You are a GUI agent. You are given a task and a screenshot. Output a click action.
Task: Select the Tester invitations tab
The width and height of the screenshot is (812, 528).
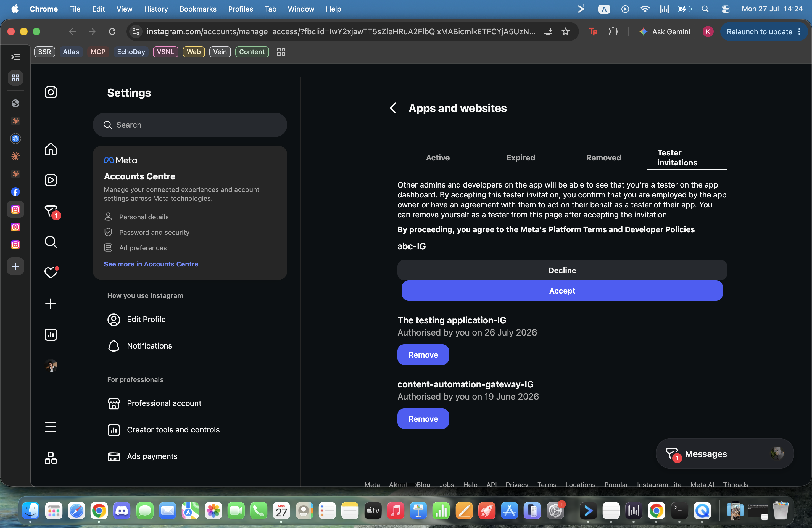click(686, 158)
